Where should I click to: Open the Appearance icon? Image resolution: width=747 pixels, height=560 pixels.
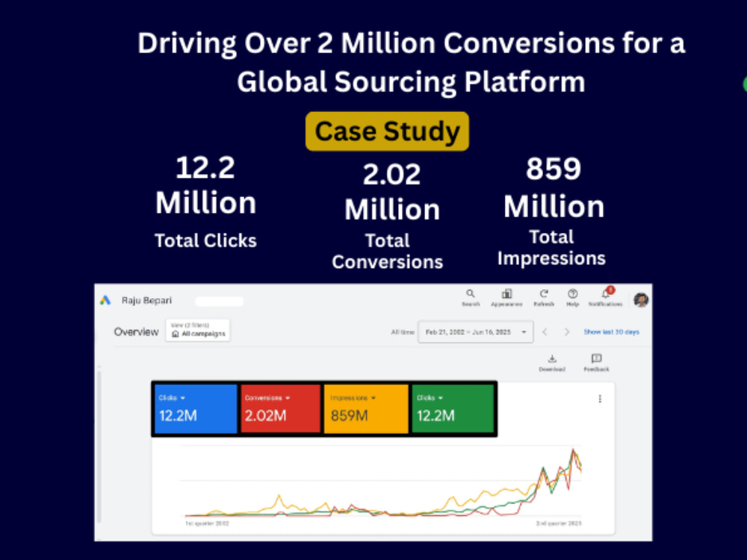pyautogui.click(x=506, y=298)
